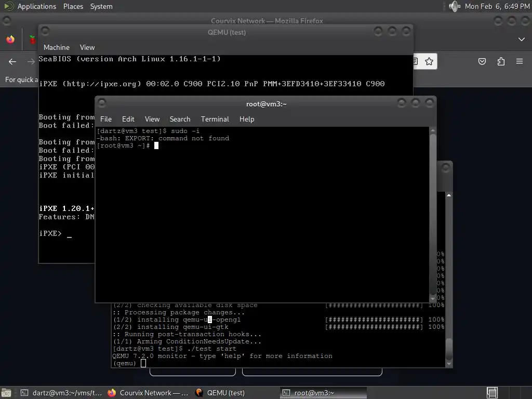Click the QEMU (test) window title bar

227,33
